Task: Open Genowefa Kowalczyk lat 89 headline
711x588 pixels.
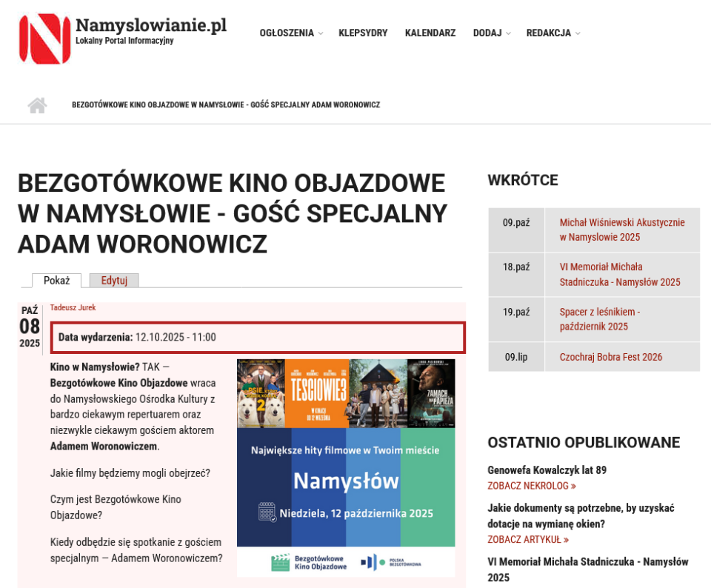Action: point(547,470)
